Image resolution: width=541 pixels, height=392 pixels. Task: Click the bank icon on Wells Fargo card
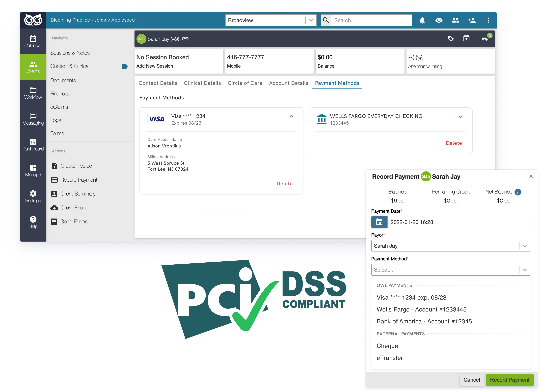322,119
